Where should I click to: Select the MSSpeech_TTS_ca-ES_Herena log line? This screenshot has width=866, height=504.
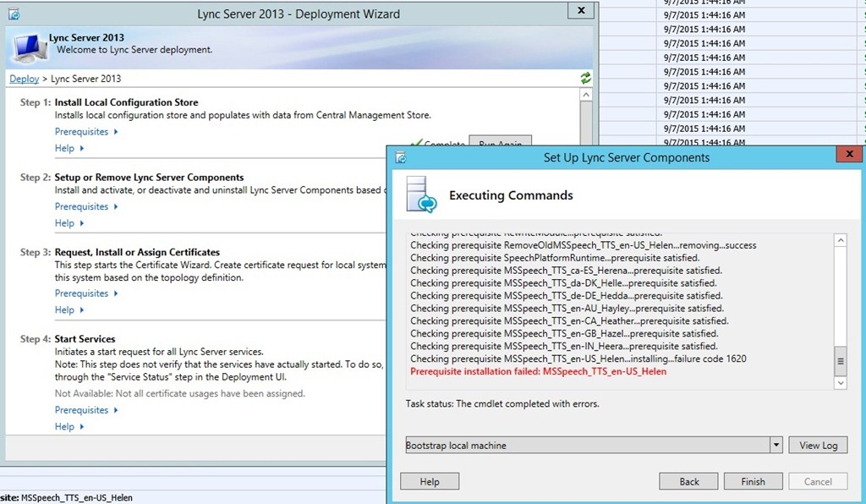(x=566, y=271)
